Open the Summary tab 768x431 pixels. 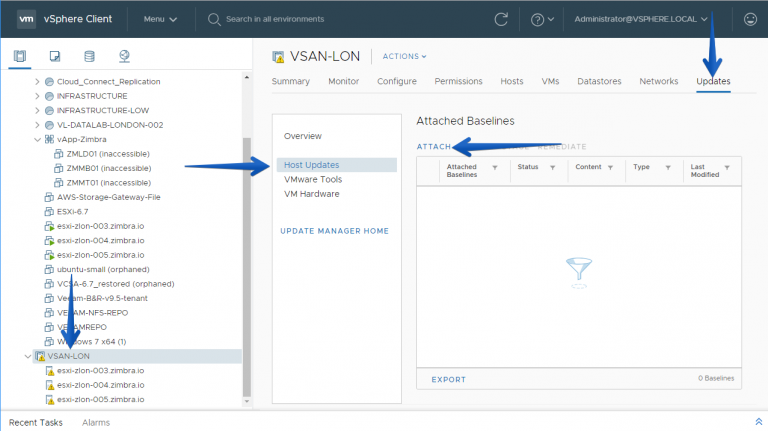290,81
